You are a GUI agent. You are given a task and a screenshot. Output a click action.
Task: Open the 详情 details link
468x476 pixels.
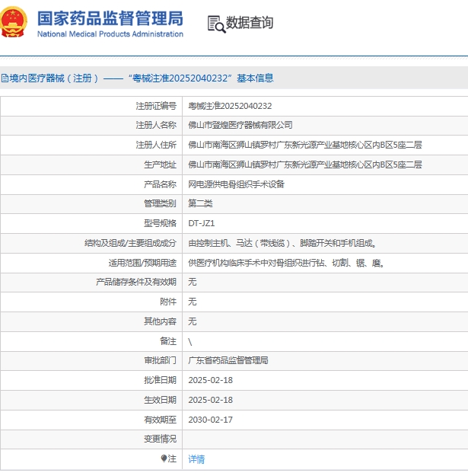point(196,459)
